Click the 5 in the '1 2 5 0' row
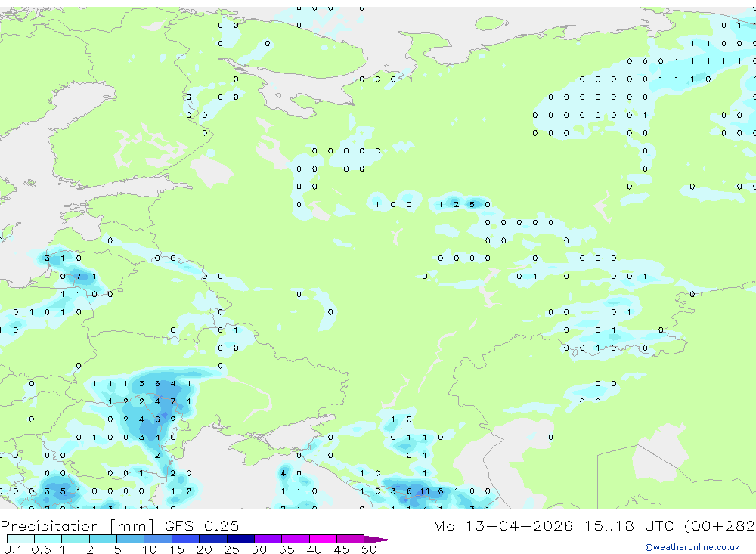Screen dimensions: 756x554 point(472,204)
